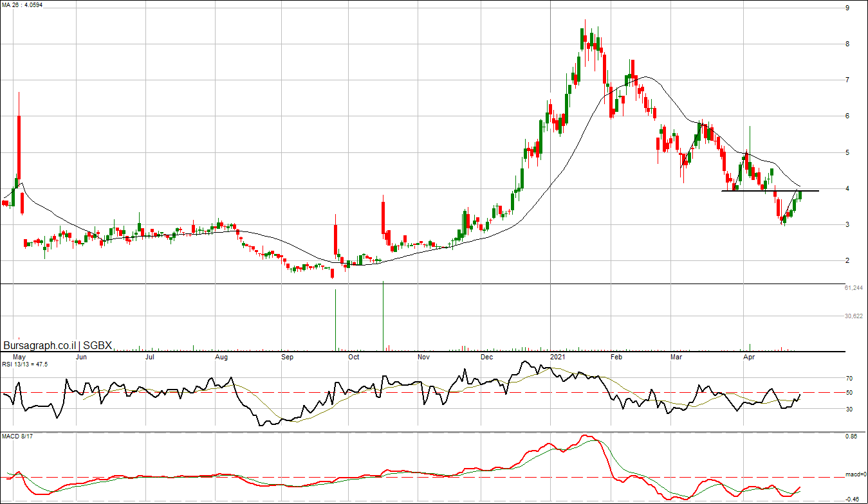The width and height of the screenshot is (868, 504).
Task: Click the "Apr" month label
Action: tap(749, 355)
